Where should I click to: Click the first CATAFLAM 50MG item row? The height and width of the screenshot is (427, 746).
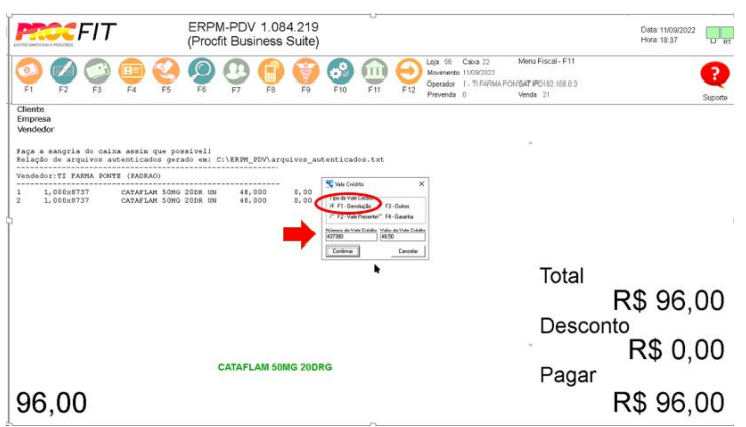pyautogui.click(x=164, y=192)
